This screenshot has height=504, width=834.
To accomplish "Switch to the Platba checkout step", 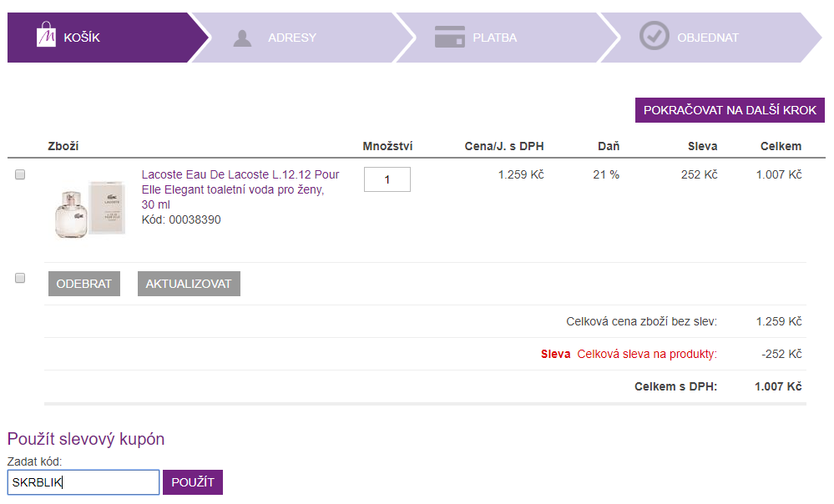I will pyautogui.click(x=507, y=38).
